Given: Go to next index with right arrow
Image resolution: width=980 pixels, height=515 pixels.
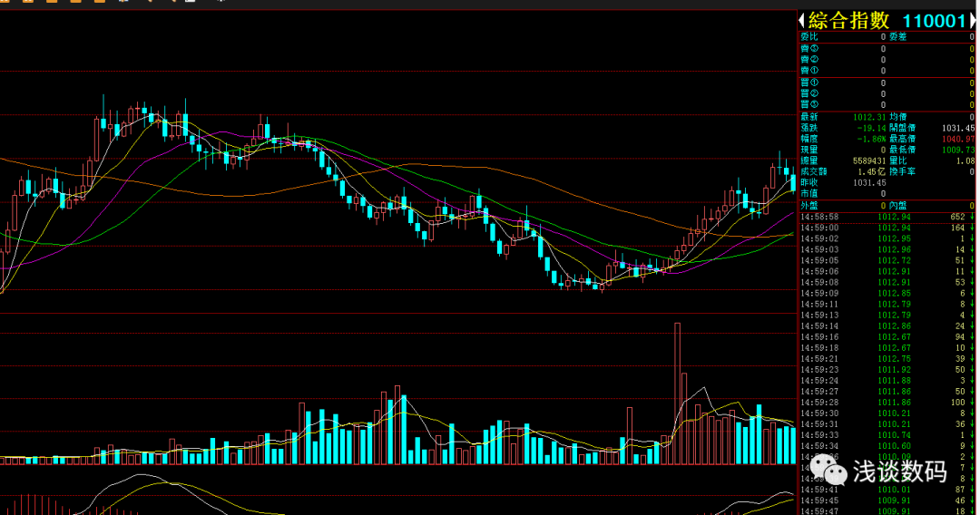Looking at the screenshot, I should pos(972,21).
